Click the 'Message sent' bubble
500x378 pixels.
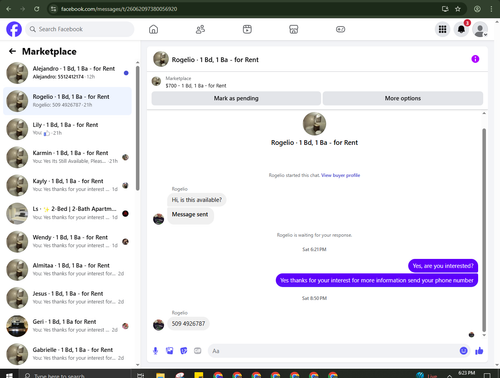(190, 215)
